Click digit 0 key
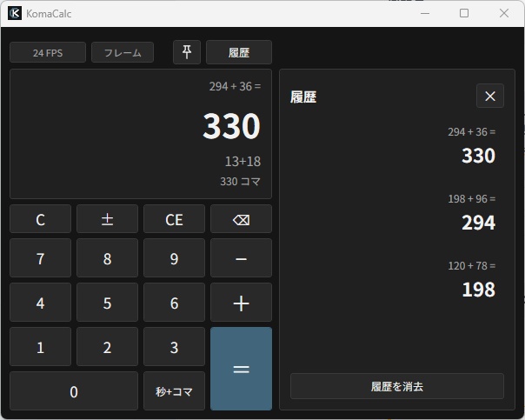 coord(74,390)
